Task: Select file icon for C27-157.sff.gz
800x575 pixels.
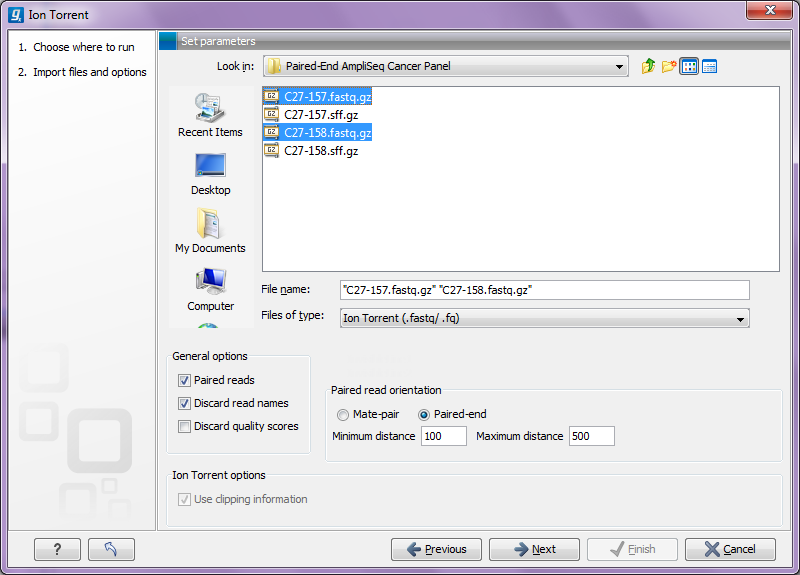Action: [271, 114]
